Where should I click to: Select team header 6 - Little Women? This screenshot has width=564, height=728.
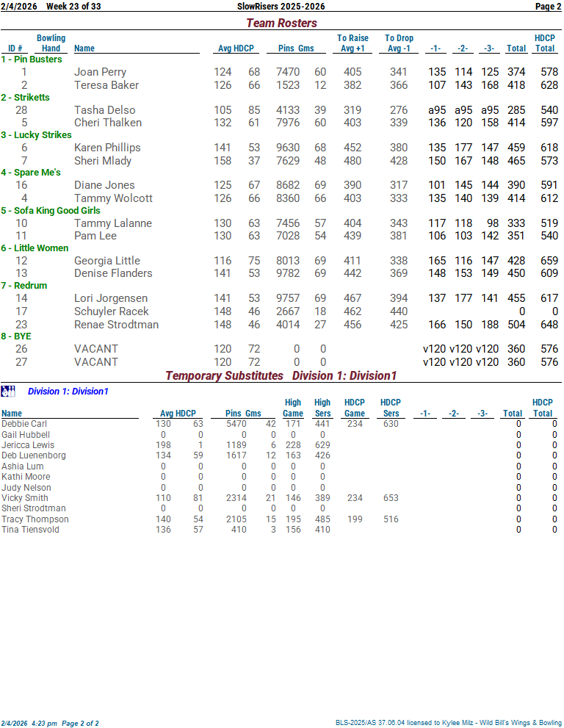[x=35, y=248]
